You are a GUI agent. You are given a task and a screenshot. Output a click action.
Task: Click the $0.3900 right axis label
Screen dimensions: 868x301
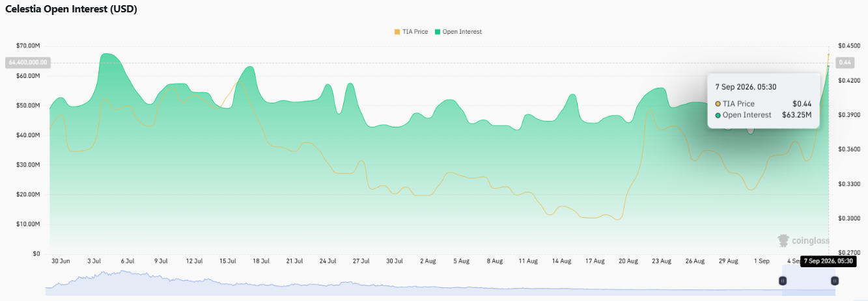click(848, 114)
